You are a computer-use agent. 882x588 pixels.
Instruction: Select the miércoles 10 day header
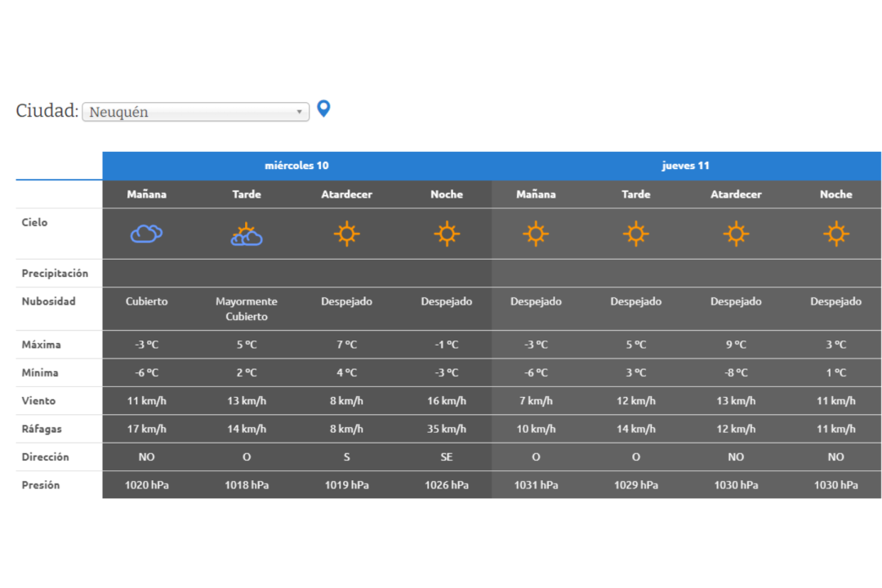coord(297,166)
